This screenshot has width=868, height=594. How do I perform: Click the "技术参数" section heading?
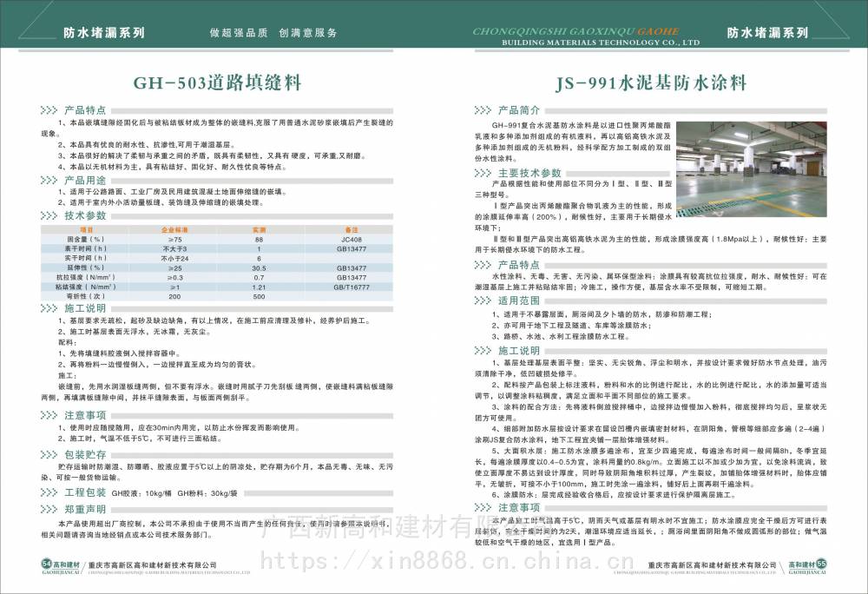pos(85,216)
